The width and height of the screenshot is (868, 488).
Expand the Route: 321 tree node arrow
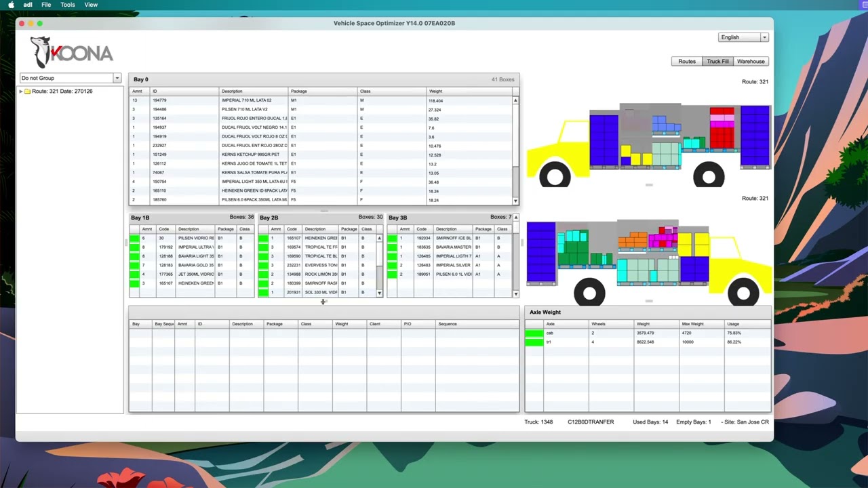coord(21,91)
